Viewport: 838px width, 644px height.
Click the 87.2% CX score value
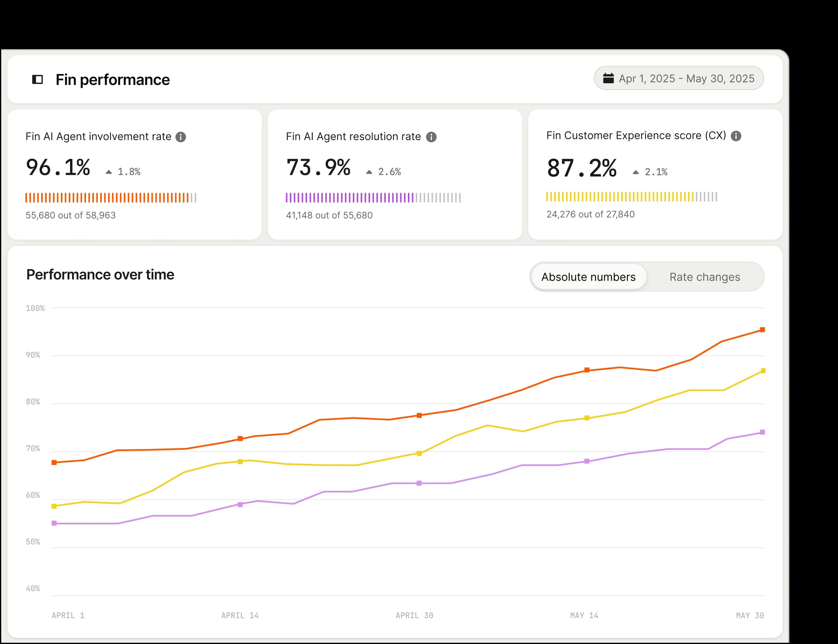[x=582, y=168]
